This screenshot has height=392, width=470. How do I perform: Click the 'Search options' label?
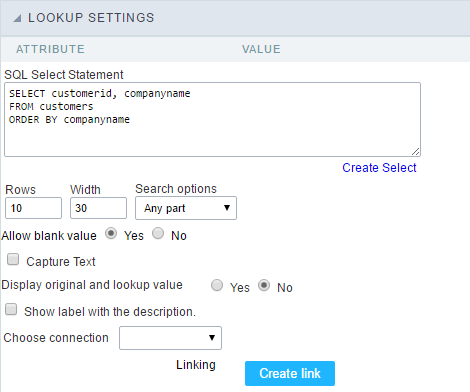coord(176,189)
